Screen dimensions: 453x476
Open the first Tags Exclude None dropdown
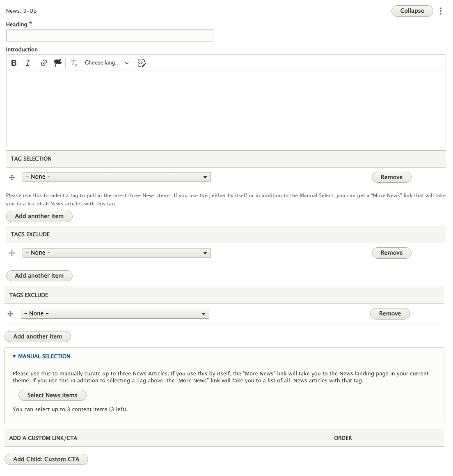[x=117, y=253]
